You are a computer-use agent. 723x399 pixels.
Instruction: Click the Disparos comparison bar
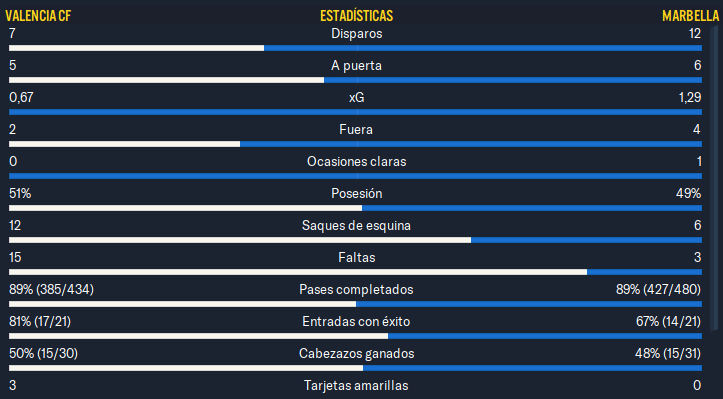(356, 48)
